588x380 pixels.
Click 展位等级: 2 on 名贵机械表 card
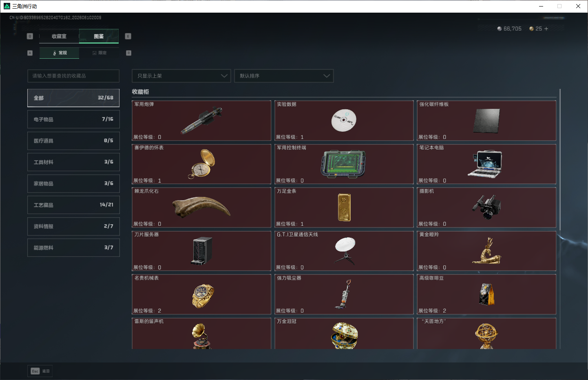click(x=147, y=311)
